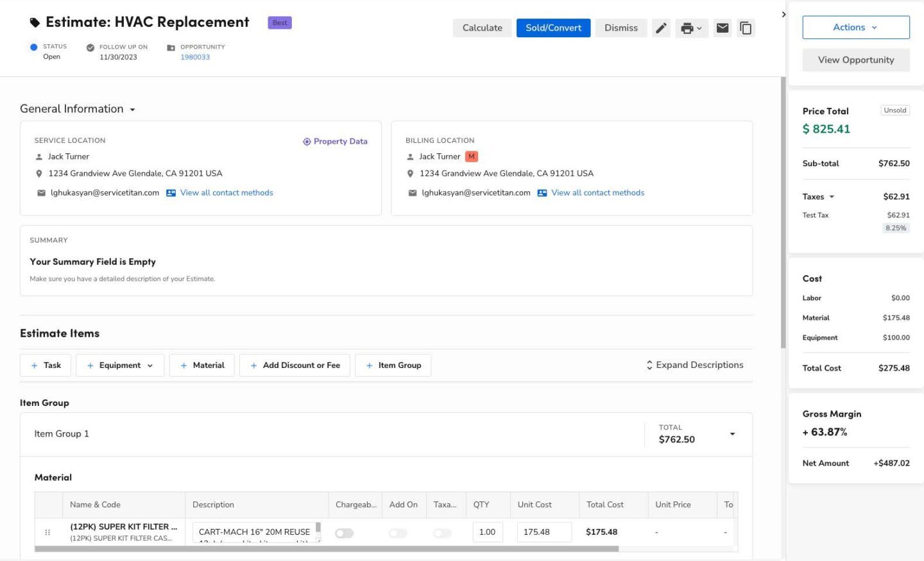This screenshot has width=924, height=561.
Task: Open the Actions dropdown
Action: [x=855, y=28]
